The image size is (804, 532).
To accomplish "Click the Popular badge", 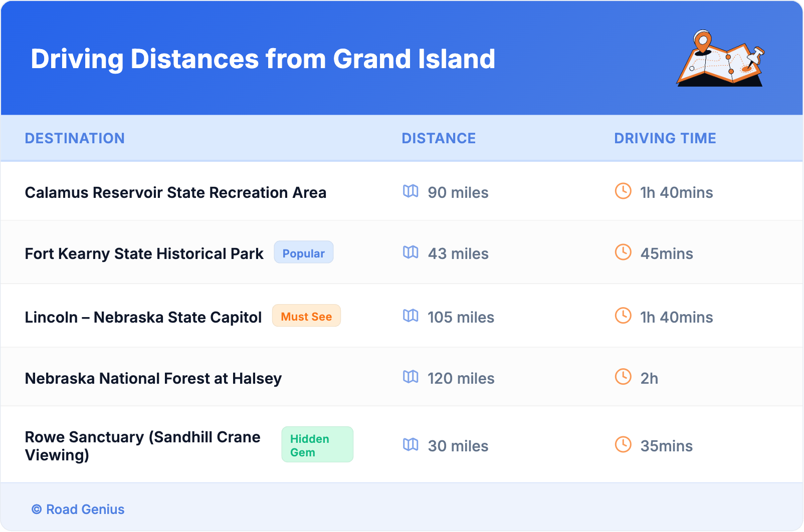I will (303, 253).
